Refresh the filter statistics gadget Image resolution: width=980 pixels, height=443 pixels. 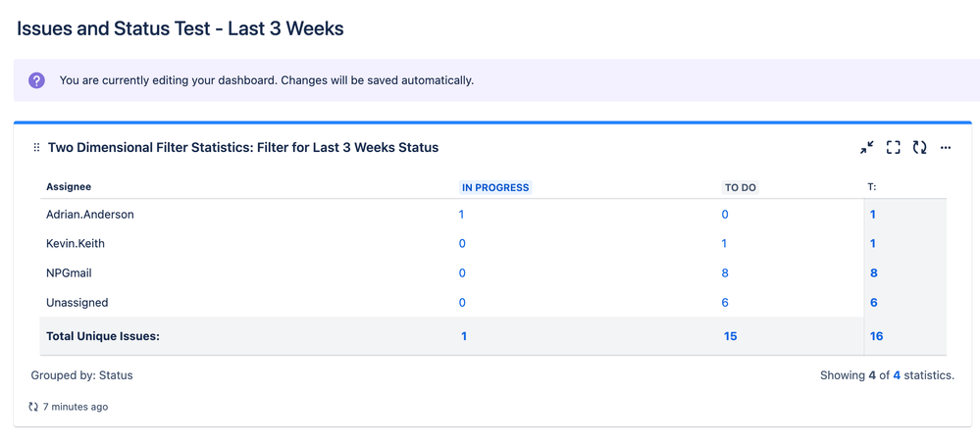919,148
